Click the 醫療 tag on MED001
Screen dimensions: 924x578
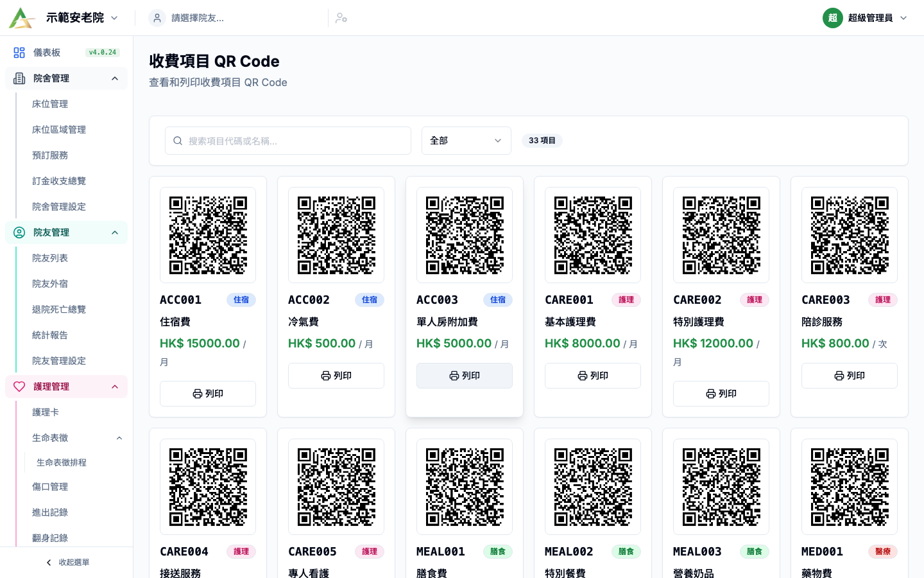(x=883, y=552)
